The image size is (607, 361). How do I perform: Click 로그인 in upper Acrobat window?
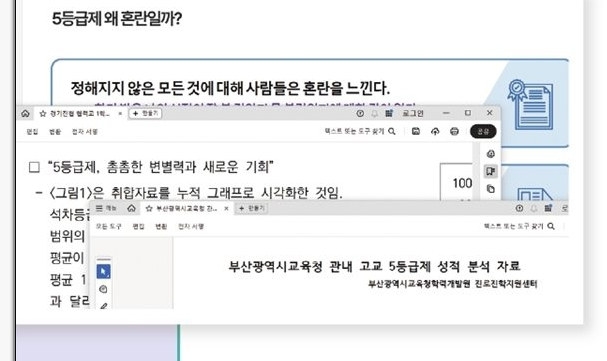(x=413, y=113)
